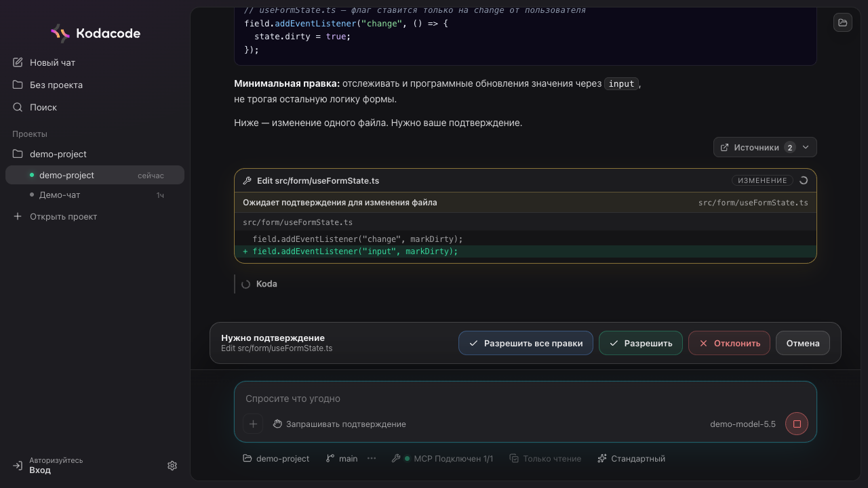
Task: Click the external-link icon in Источники
Action: coord(724,147)
